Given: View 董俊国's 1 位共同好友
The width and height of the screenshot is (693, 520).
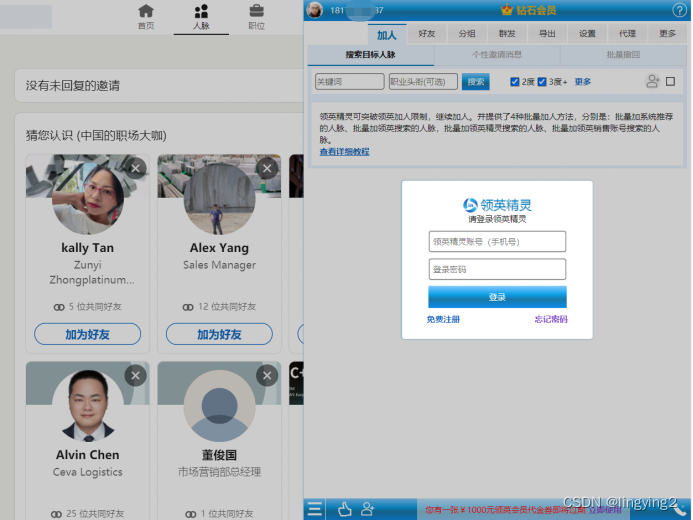Looking at the screenshot, I should pos(219,514).
